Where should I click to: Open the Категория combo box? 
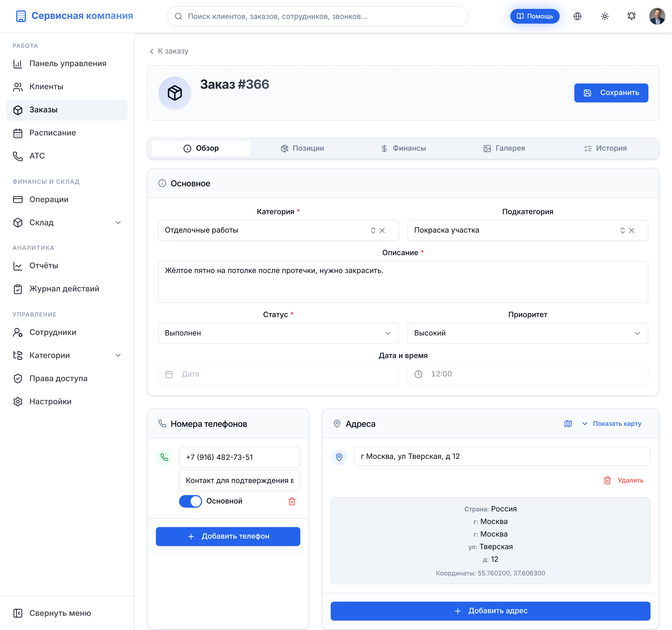click(x=278, y=230)
